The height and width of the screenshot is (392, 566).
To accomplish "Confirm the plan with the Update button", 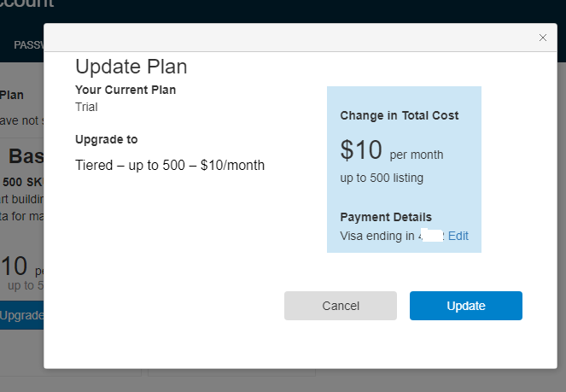I will 466,306.
